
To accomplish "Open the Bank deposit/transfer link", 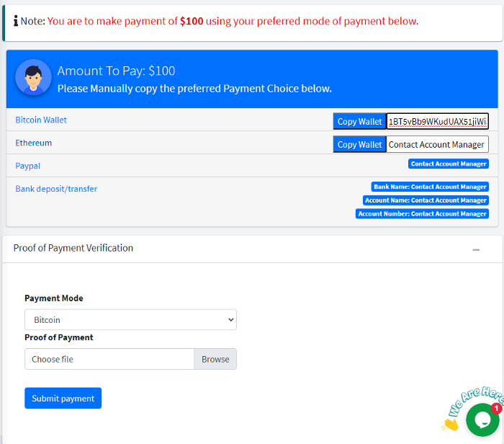I will click(x=56, y=189).
